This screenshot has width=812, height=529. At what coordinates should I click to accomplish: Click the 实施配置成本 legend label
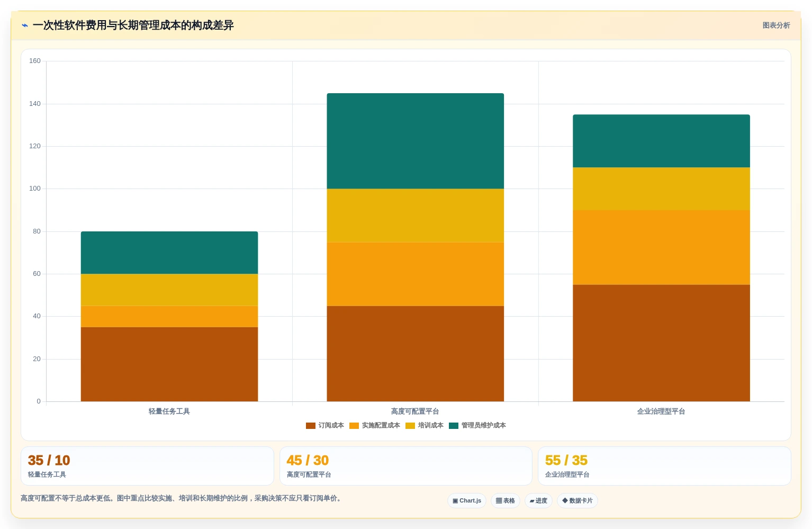tap(381, 426)
